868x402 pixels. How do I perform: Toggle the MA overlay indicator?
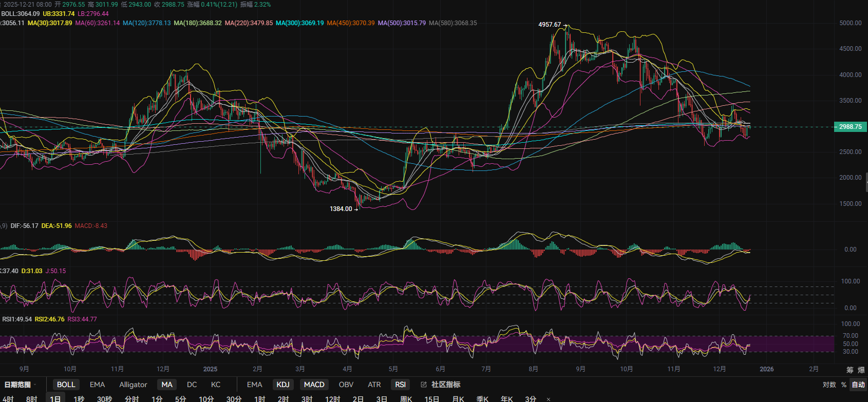point(167,385)
